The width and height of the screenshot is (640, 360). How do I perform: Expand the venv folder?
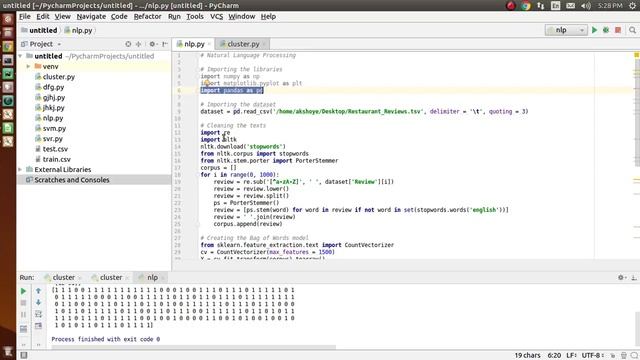coord(28,66)
